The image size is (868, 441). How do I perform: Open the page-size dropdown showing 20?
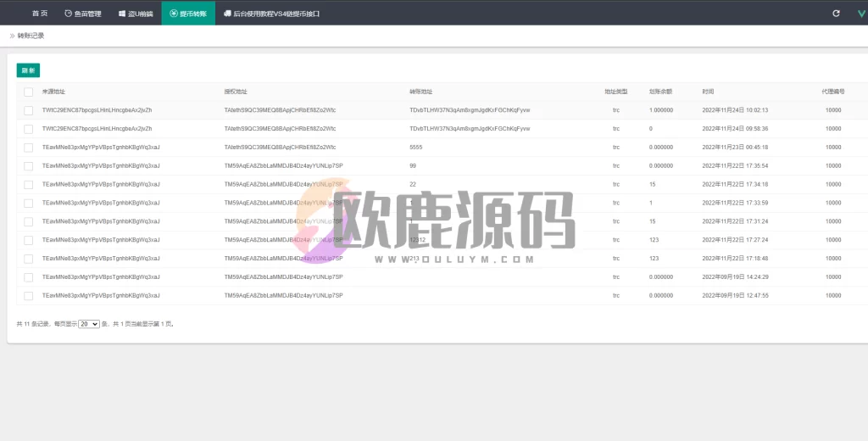point(88,324)
